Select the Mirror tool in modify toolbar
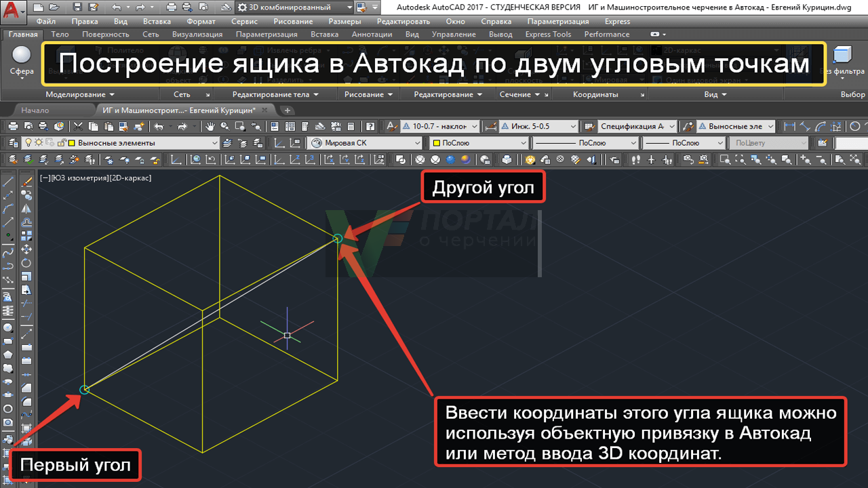 27,209
